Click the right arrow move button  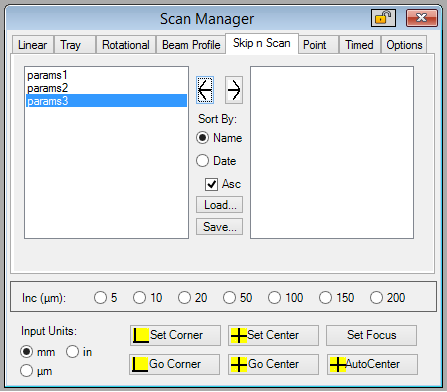coord(234,90)
